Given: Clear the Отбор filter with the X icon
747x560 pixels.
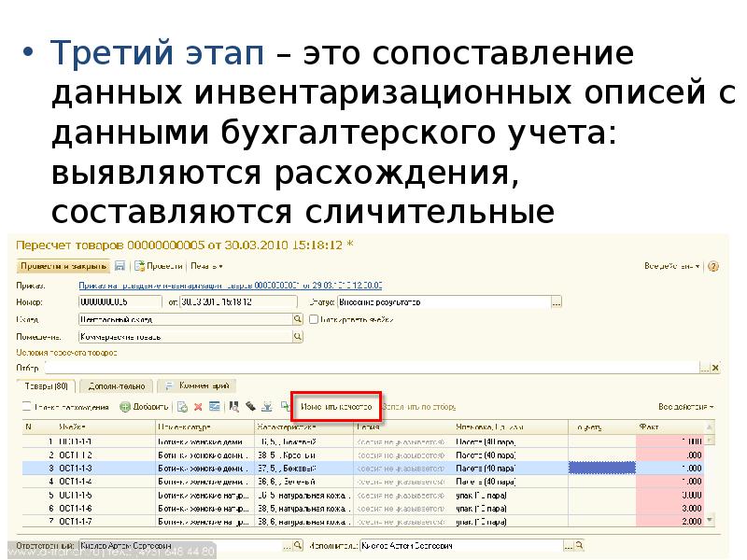Looking at the screenshot, I should [x=716, y=369].
